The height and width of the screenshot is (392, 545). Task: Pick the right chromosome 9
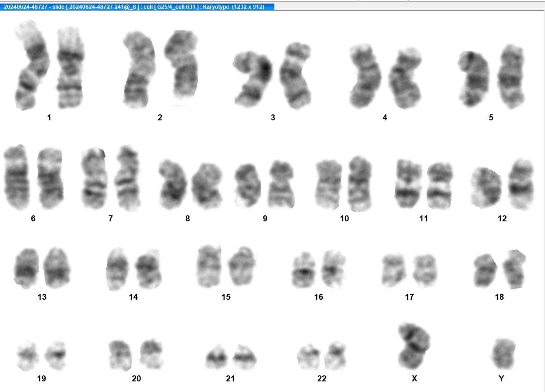pyautogui.click(x=282, y=184)
